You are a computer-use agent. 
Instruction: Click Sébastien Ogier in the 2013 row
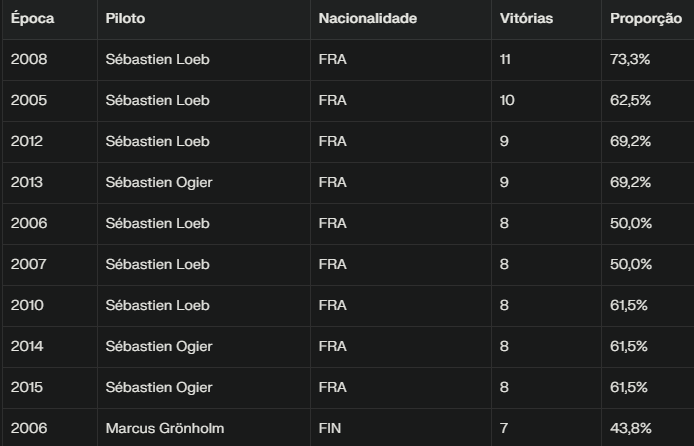(x=158, y=182)
